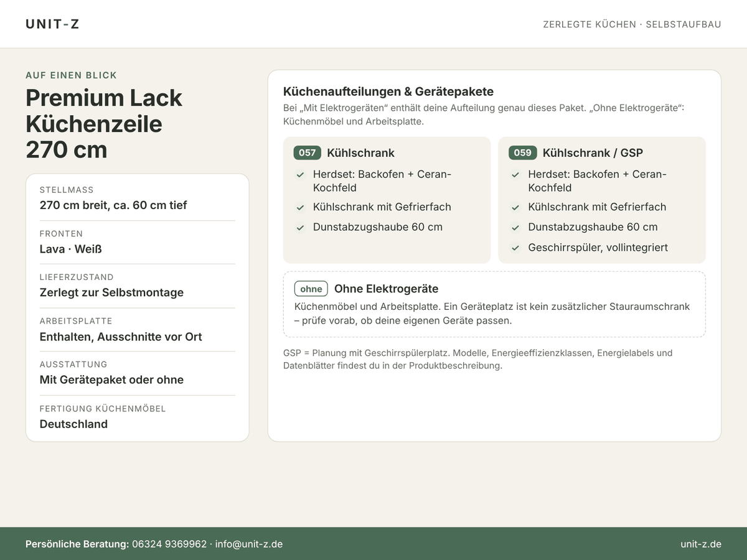747x560 pixels.
Task: Click the checkmark by Dunstabzugshaube 60 cm in card 059
Action: click(515, 228)
